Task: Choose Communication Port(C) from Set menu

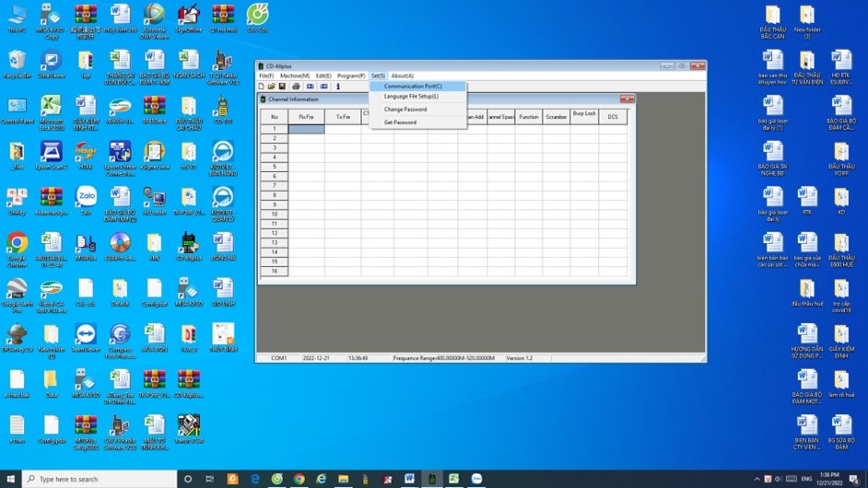Action: pyautogui.click(x=413, y=87)
